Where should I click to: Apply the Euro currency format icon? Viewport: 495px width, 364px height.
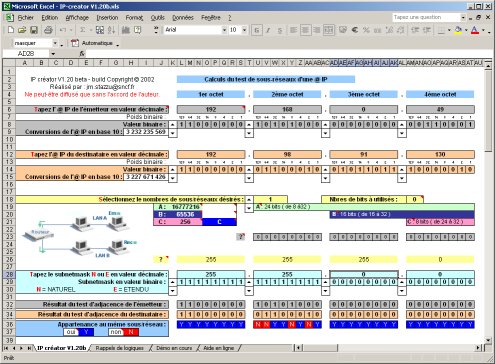[355, 30]
